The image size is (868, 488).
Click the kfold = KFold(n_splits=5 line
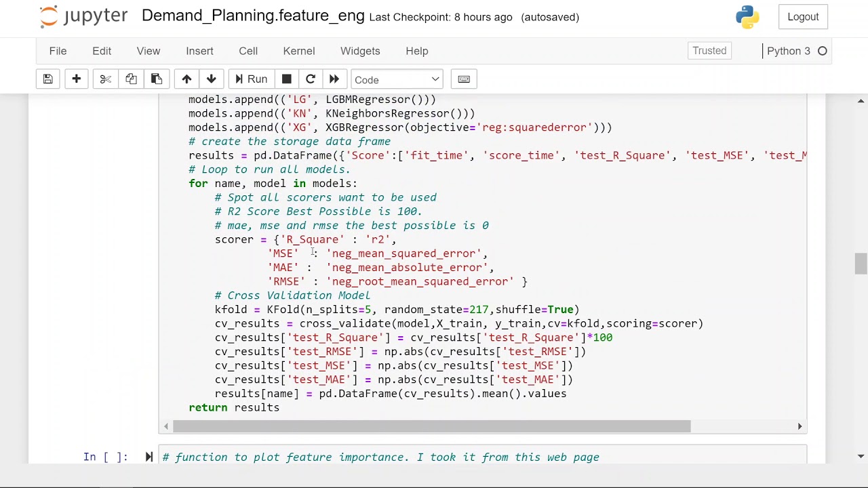[x=397, y=309]
